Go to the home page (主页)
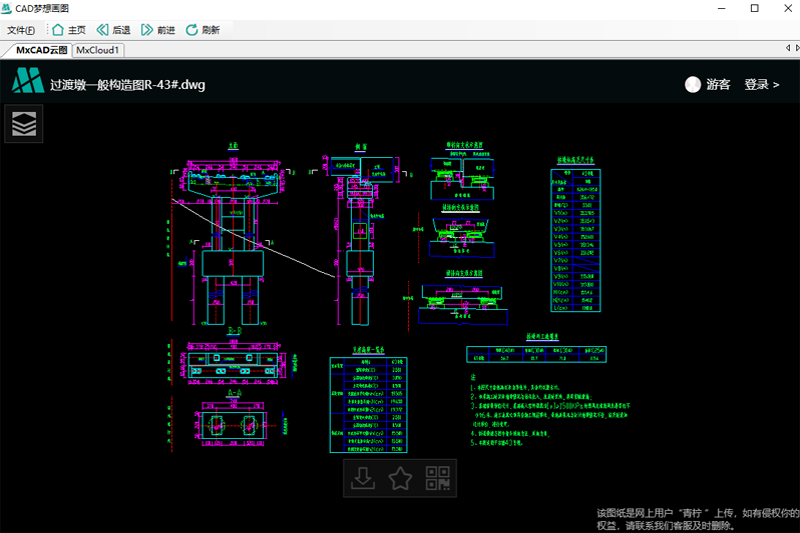800x533 pixels. [68, 30]
